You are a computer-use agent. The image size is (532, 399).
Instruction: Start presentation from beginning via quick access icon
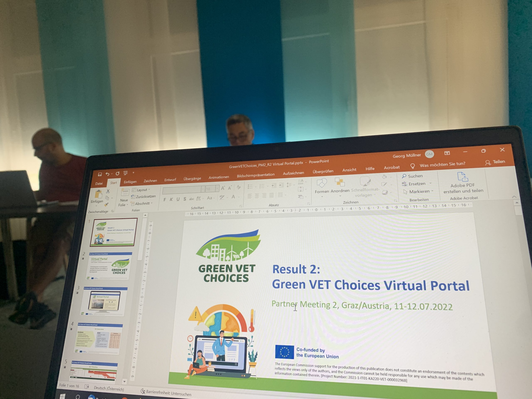tap(125, 173)
